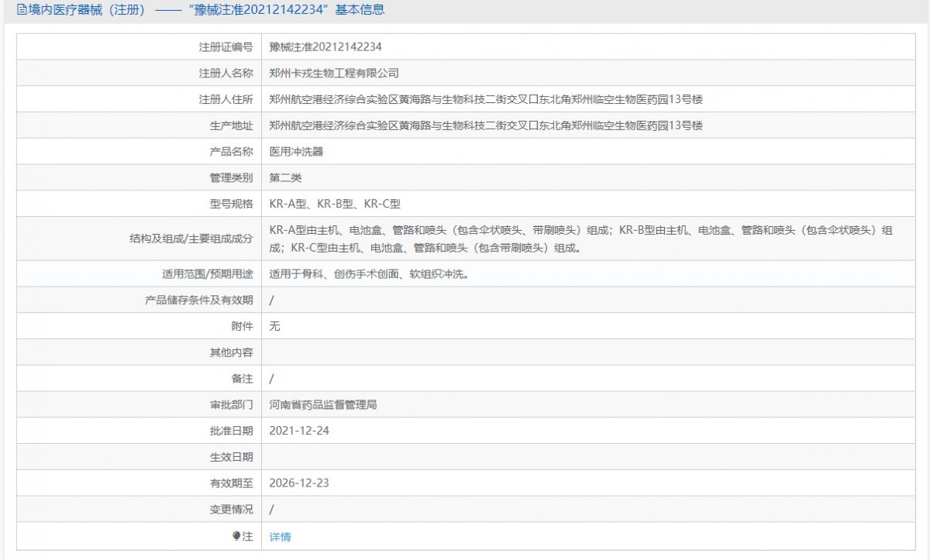Click the lightbulb icon beside 注
Viewport: 930px width, 560px height.
pyautogui.click(x=236, y=536)
